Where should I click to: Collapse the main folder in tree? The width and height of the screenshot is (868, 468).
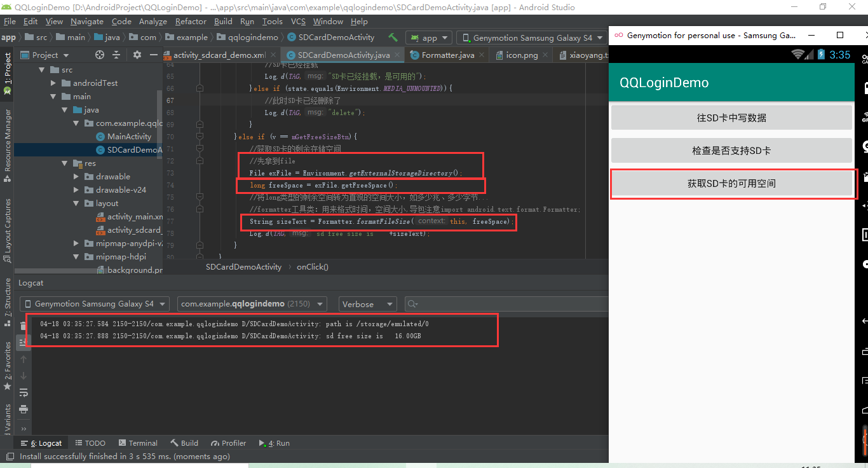coord(53,97)
